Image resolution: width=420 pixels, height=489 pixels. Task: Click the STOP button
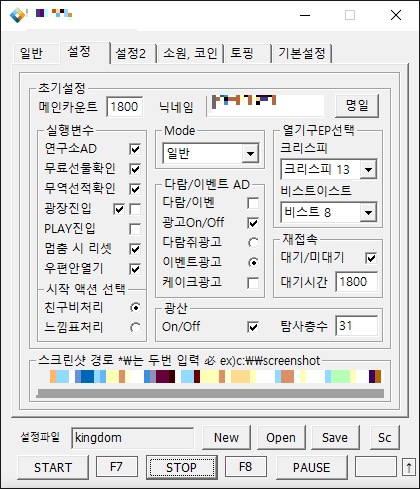tap(182, 467)
